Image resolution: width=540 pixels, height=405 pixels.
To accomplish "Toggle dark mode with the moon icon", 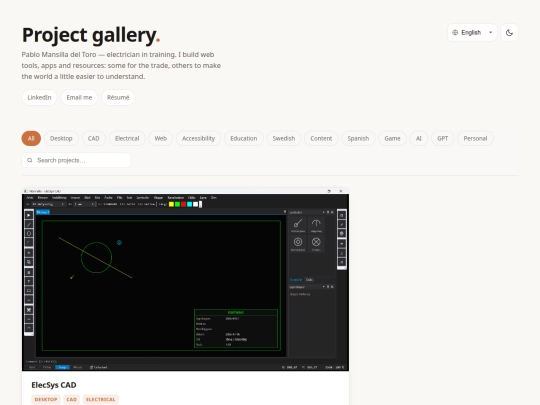I will [x=509, y=33].
